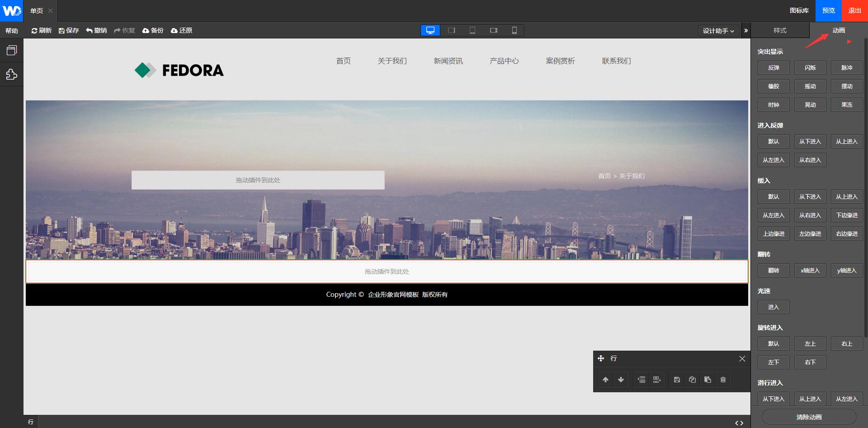This screenshot has height=428, width=868.
Task: Move the row up with the arrow icon
Action: tap(605, 380)
